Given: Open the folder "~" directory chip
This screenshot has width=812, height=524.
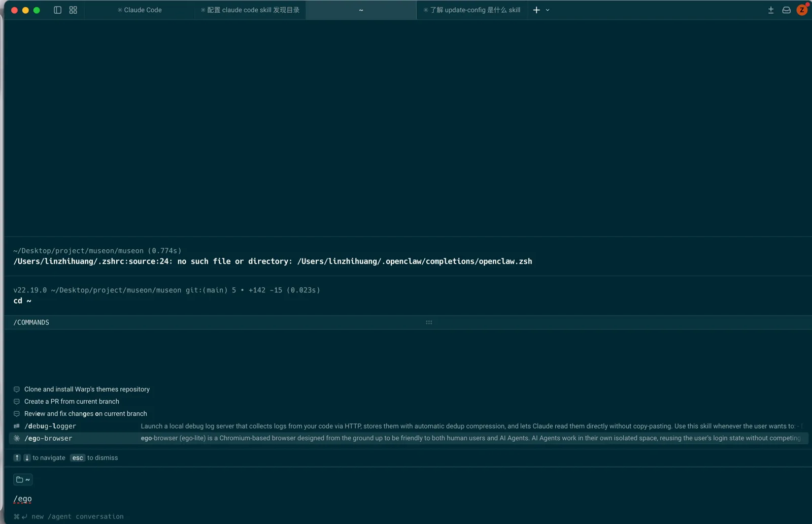Looking at the screenshot, I should pyautogui.click(x=23, y=479).
